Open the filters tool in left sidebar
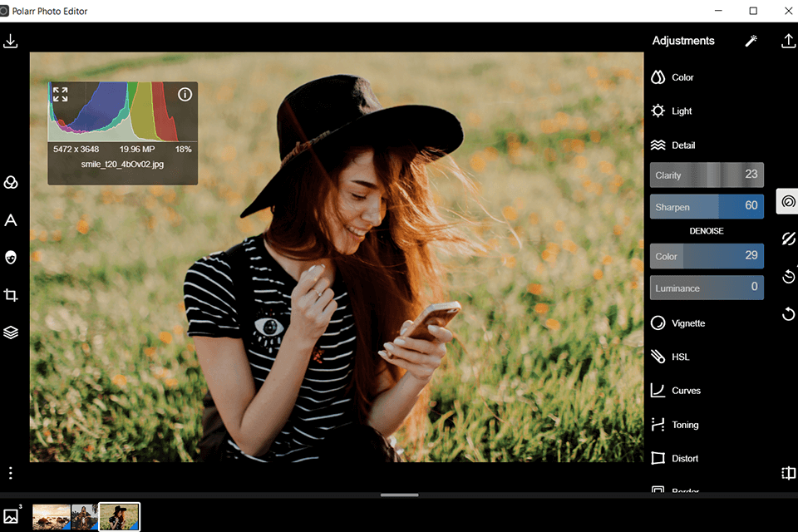The image size is (798, 532). (11, 183)
